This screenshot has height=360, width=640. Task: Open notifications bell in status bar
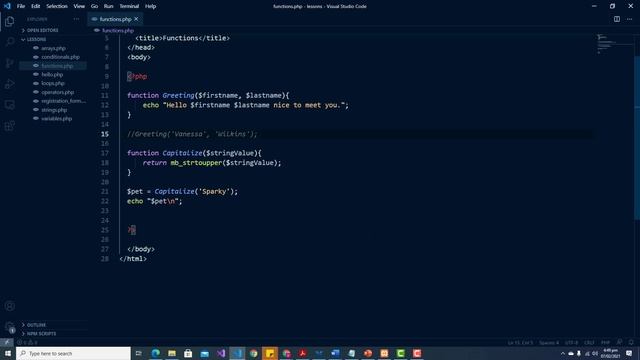(x=631, y=342)
